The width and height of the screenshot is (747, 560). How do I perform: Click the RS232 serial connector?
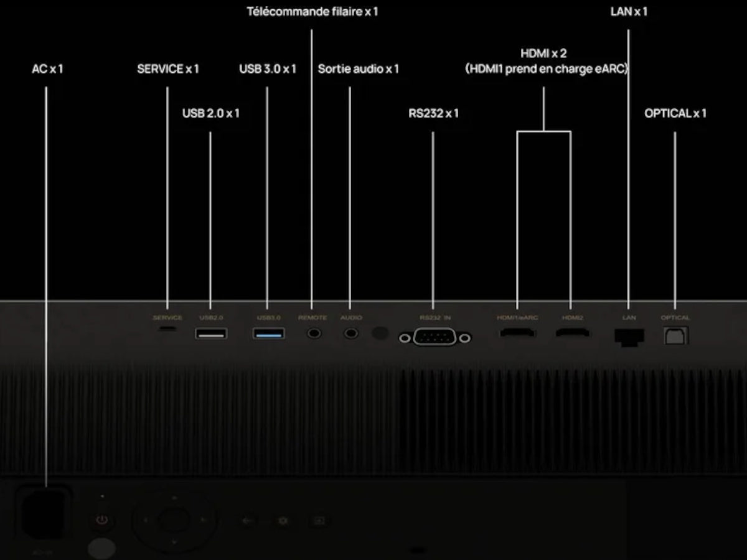click(435, 338)
